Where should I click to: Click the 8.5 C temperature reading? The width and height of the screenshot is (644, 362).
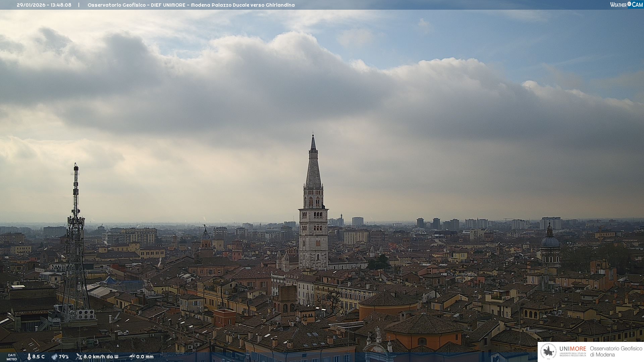39,357
